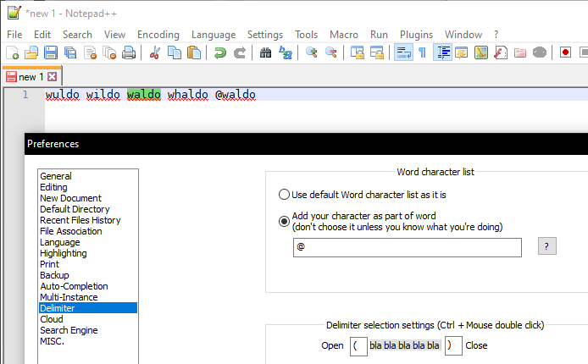The width and height of the screenshot is (588, 364).
Task: Open Folder as Workspace icon
Action: coord(520,52)
